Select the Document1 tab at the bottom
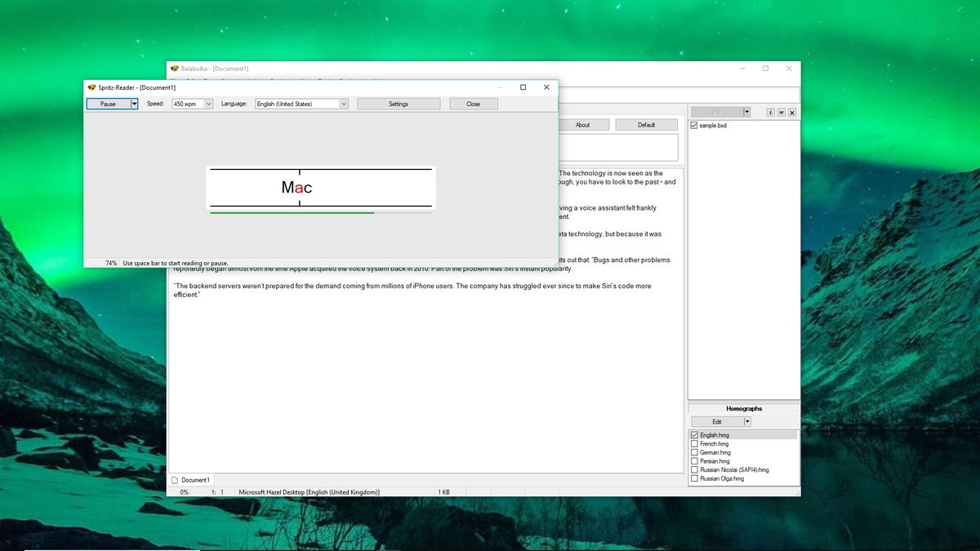Screen dimensions: 980x551 (192, 480)
